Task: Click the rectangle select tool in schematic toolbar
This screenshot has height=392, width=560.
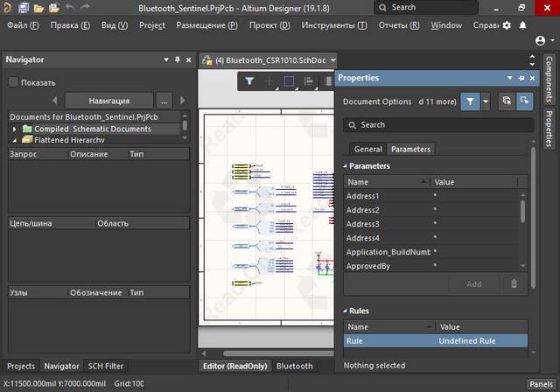Action: click(x=289, y=81)
